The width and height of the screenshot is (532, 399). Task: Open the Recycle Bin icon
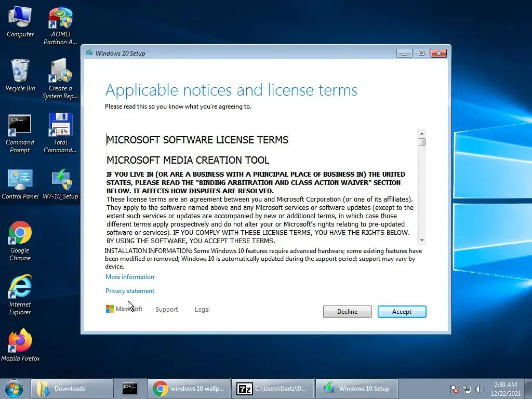tap(20, 75)
